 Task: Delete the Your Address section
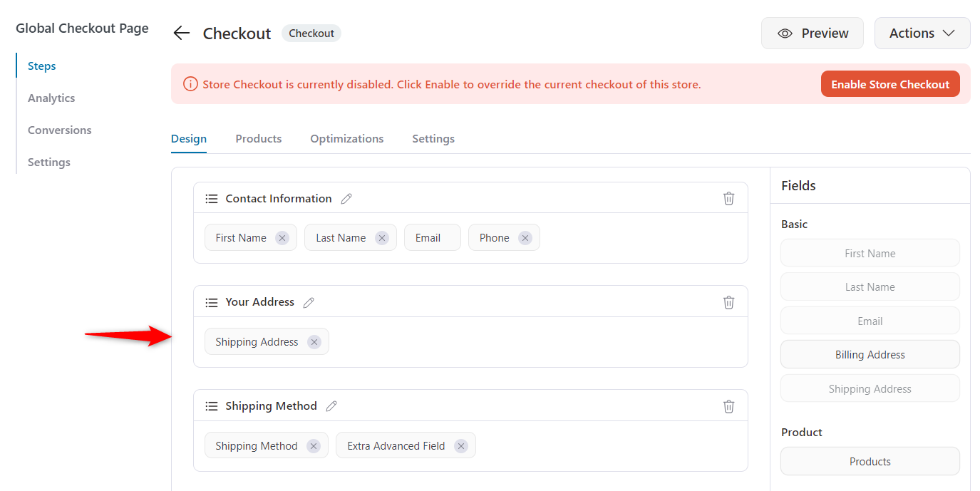[728, 302]
